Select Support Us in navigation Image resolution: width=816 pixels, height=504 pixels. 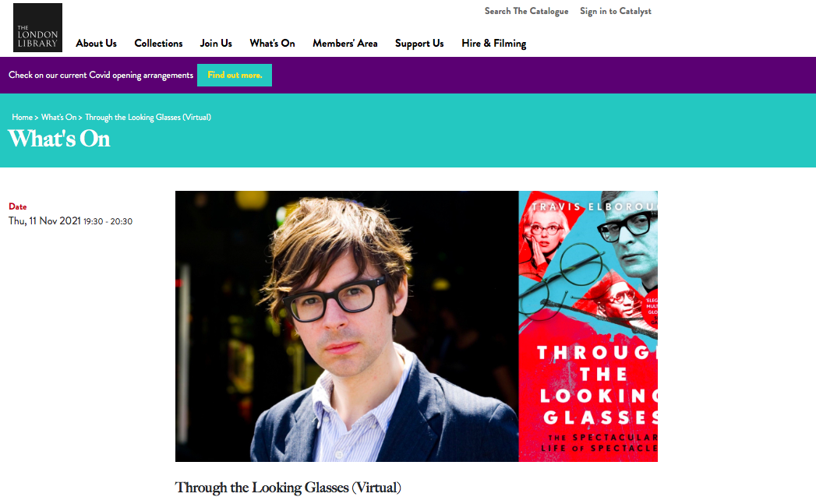pos(419,43)
